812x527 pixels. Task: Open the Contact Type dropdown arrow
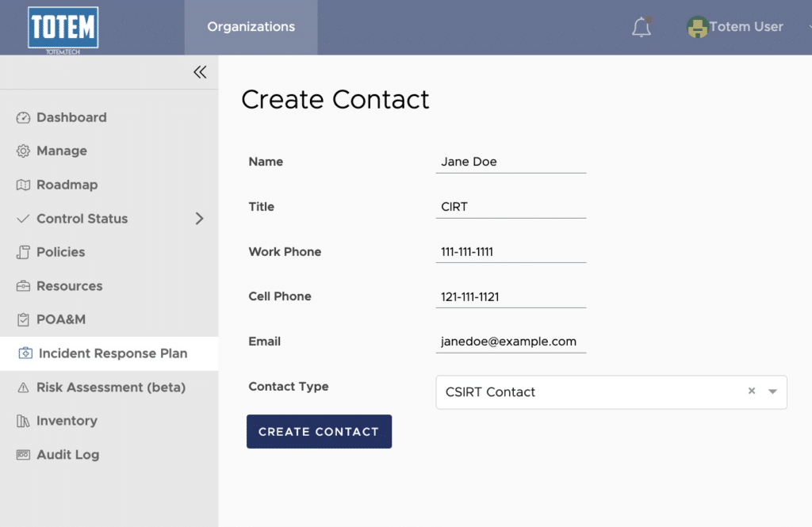tap(772, 391)
